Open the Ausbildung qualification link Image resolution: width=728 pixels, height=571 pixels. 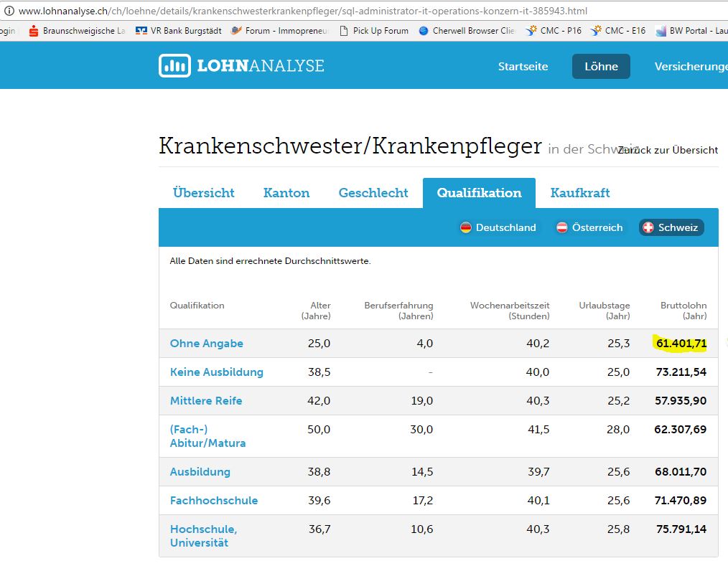tap(200, 472)
